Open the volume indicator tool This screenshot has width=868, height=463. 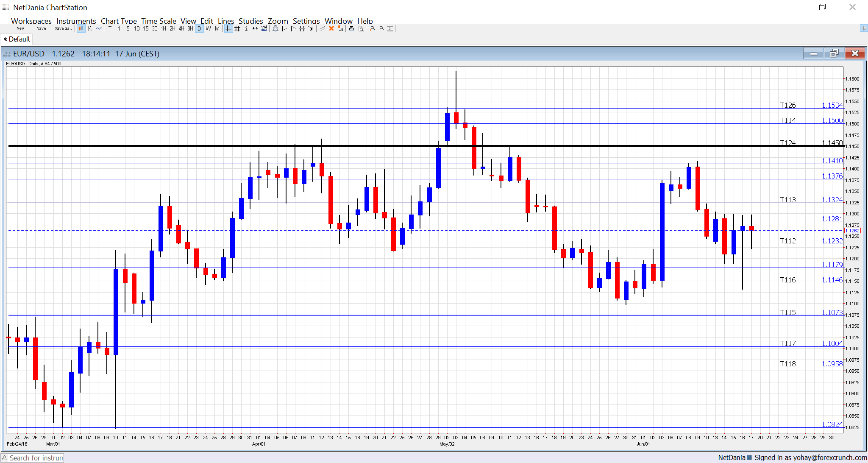tap(264, 28)
